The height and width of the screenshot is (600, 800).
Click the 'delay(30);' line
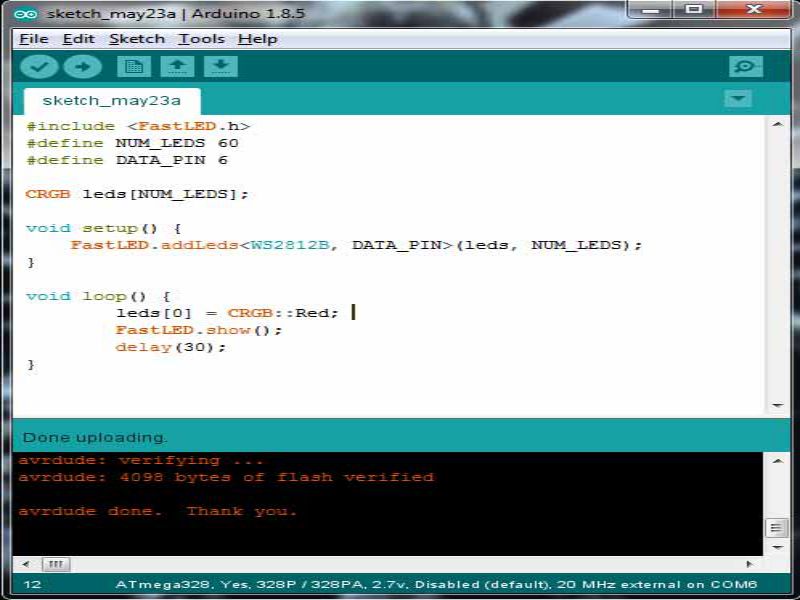pos(171,347)
